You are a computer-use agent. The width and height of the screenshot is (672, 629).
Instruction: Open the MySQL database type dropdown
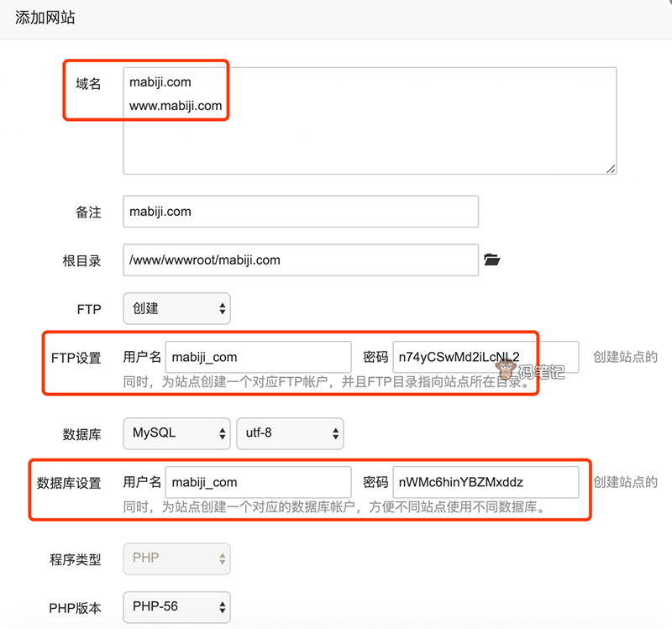click(x=176, y=433)
